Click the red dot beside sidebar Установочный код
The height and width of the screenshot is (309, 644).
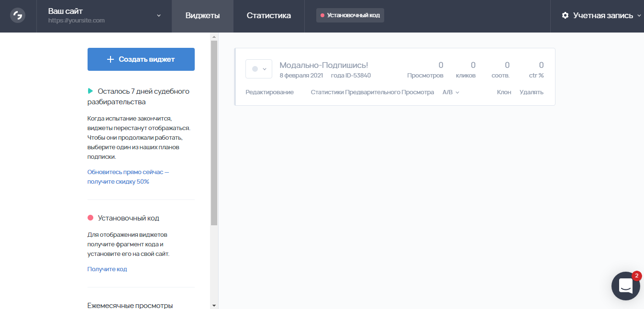pos(90,218)
